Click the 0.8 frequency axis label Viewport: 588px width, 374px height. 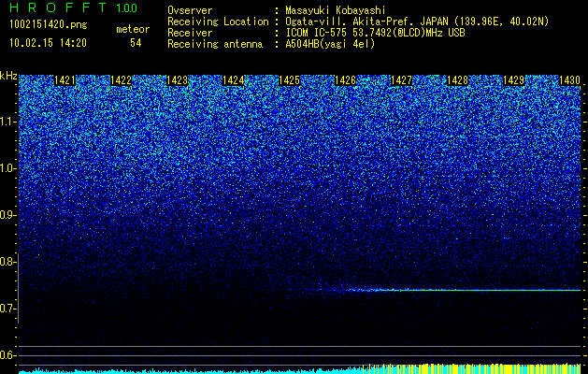pyautogui.click(x=7, y=262)
